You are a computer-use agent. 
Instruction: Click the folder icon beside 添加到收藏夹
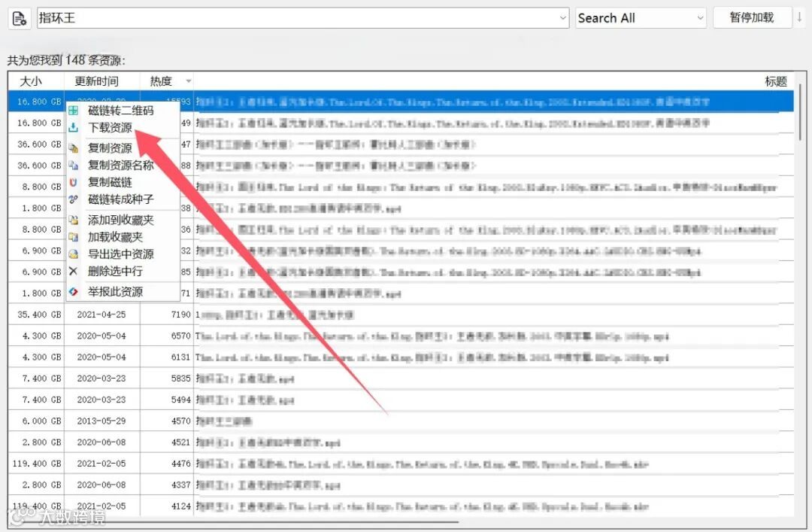point(74,220)
